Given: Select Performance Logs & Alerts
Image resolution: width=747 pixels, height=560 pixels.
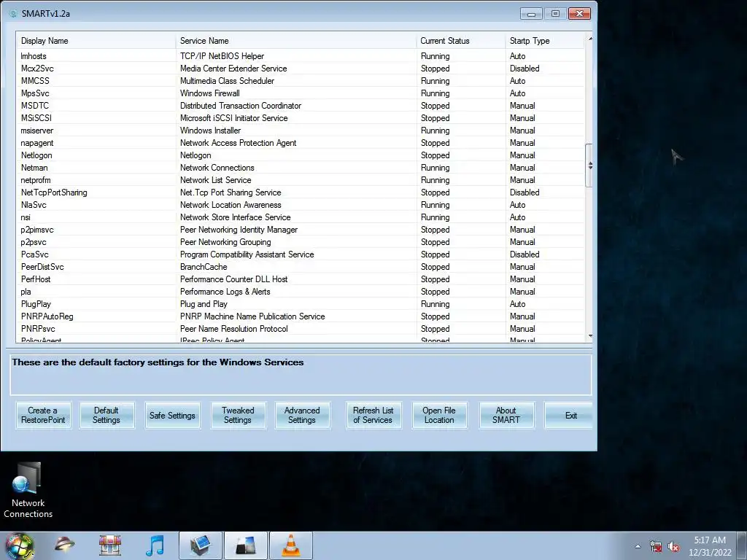Looking at the screenshot, I should point(225,292).
